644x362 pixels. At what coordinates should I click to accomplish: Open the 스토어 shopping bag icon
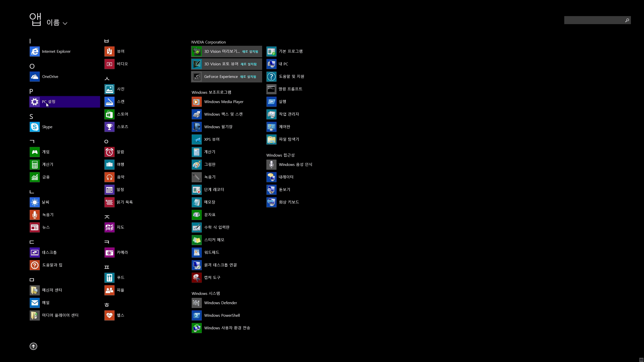coord(109,114)
